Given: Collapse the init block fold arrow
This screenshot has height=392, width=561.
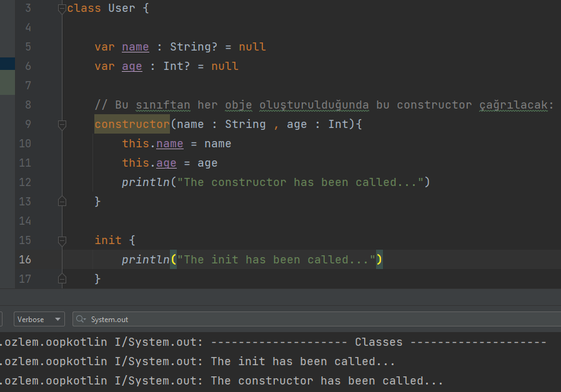Looking at the screenshot, I should pyautogui.click(x=61, y=240).
